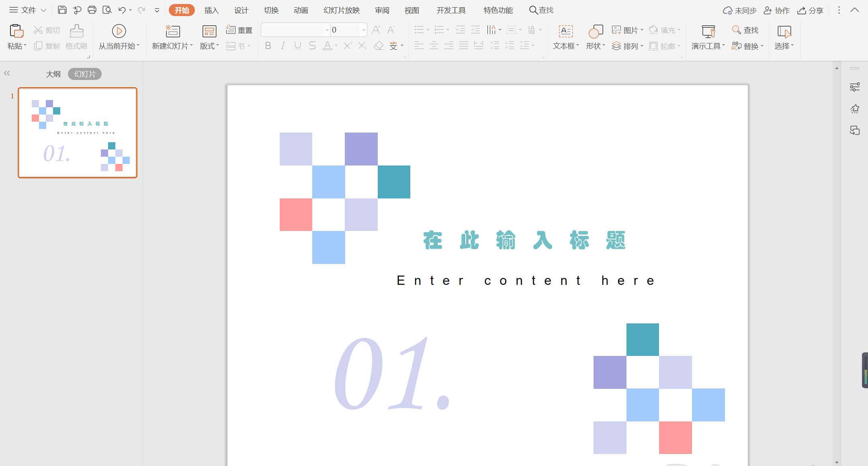
Task: Toggle Bold formatting button
Action: coord(268,46)
